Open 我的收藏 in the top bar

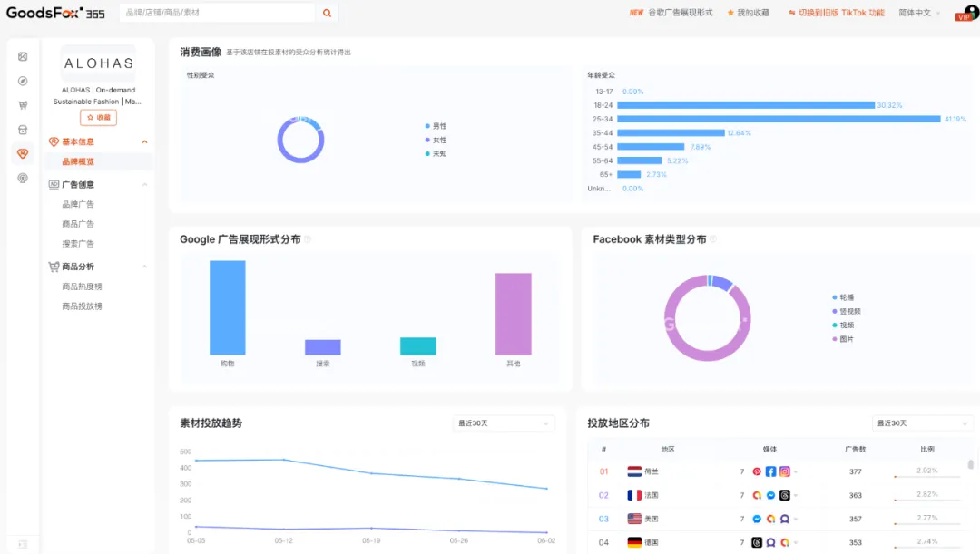tap(749, 13)
